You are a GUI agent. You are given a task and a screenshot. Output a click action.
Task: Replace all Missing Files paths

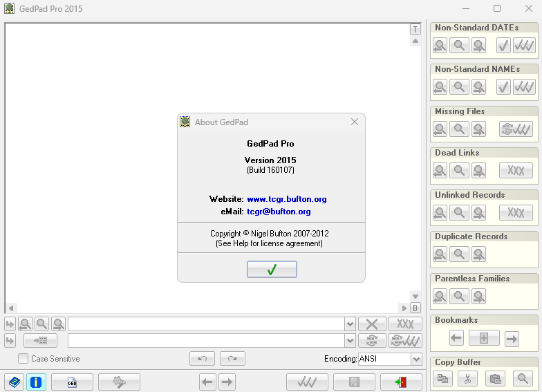coord(516,129)
